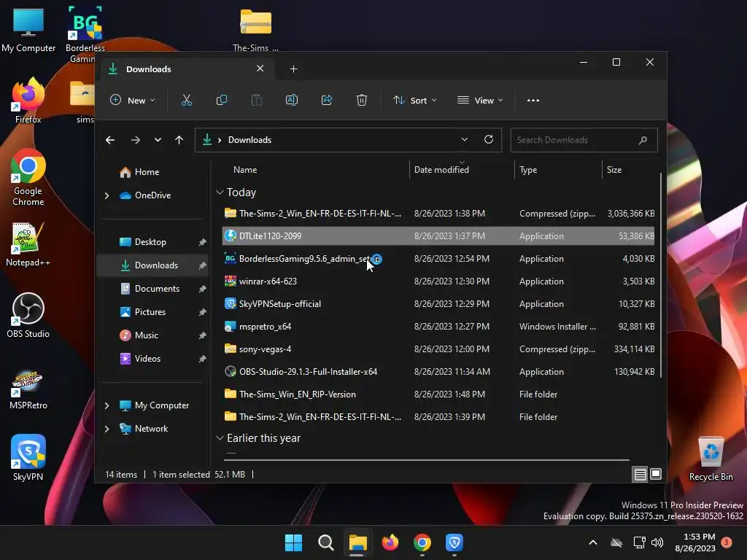The width and height of the screenshot is (747, 560).
Task: Click the Share icon in toolbar
Action: coord(327,100)
